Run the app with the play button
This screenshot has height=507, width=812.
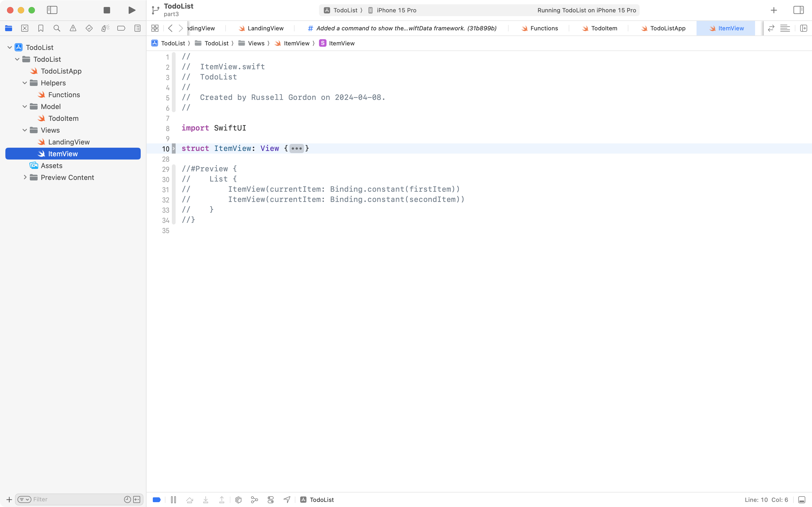click(131, 10)
